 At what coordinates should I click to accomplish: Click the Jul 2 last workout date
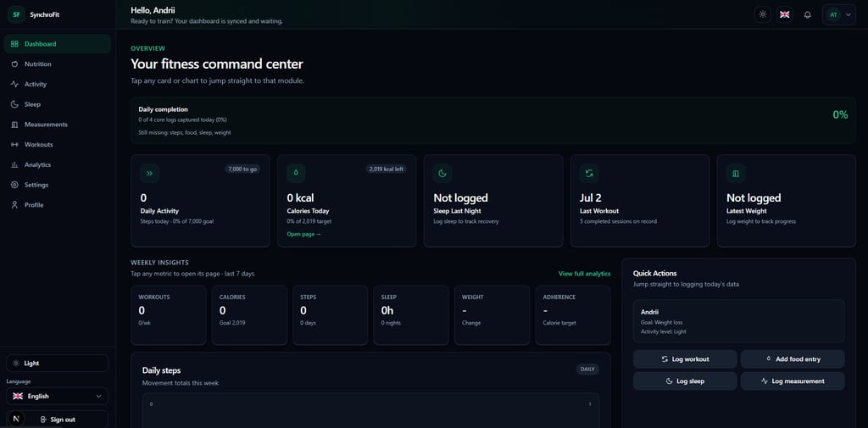coord(590,197)
